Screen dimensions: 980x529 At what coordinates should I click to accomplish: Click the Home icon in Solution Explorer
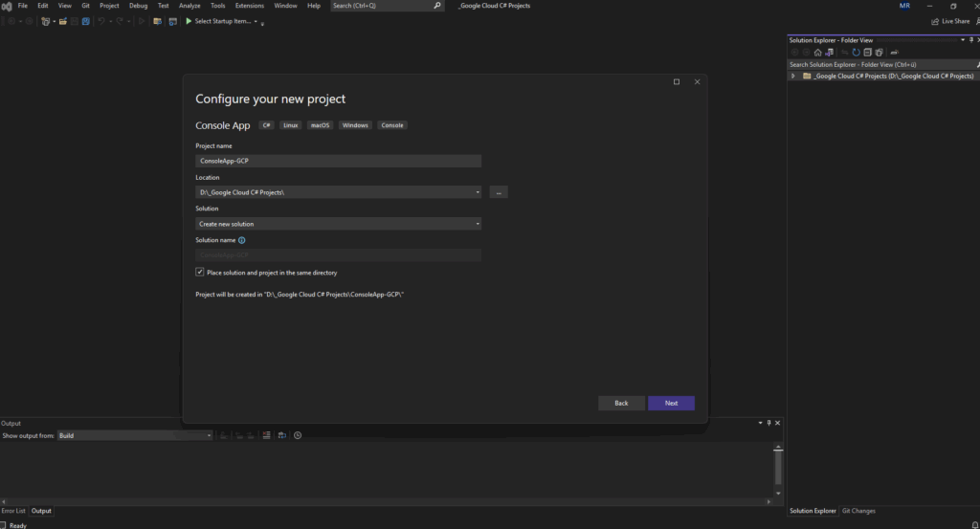pos(817,53)
